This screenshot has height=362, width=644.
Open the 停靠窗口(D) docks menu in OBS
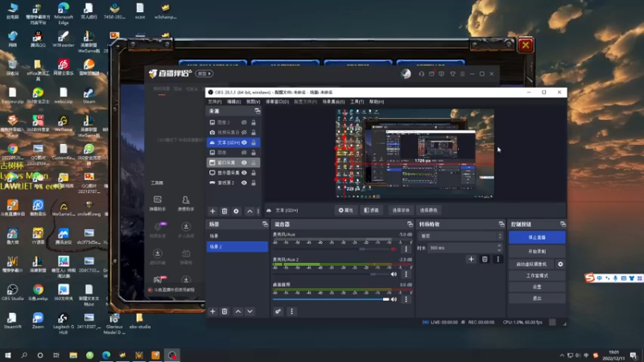point(277,102)
